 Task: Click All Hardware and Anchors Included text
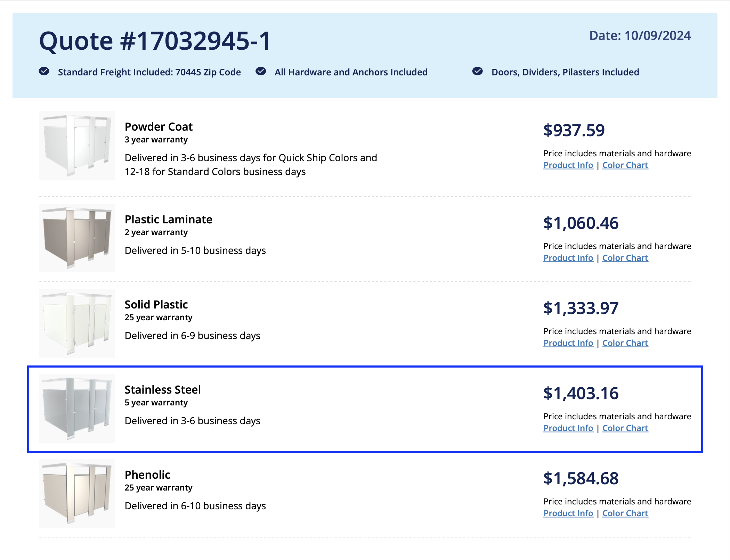(351, 72)
